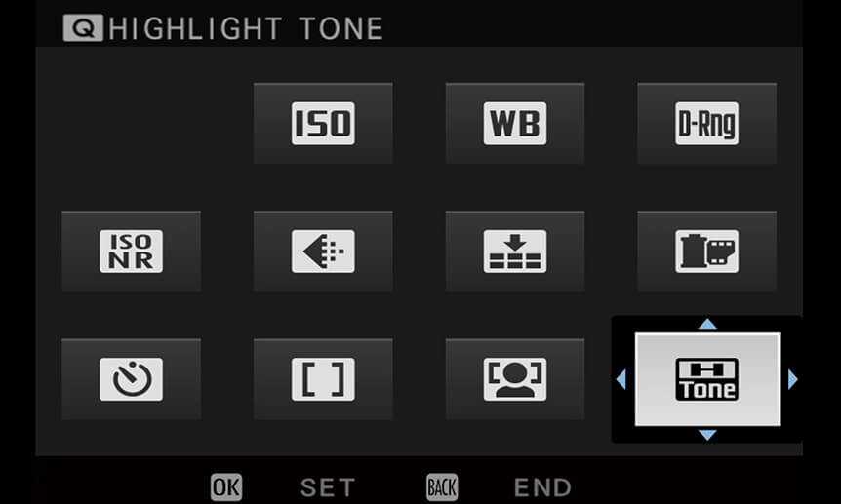Select the self-timer tile
Screen dimensions: 841x504
coord(132,379)
